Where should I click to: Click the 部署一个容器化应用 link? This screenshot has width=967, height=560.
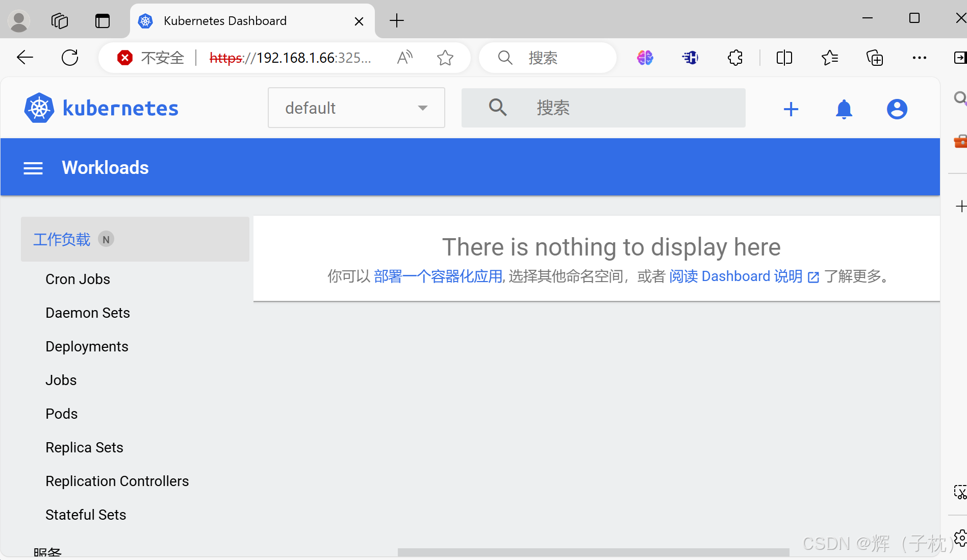click(438, 276)
